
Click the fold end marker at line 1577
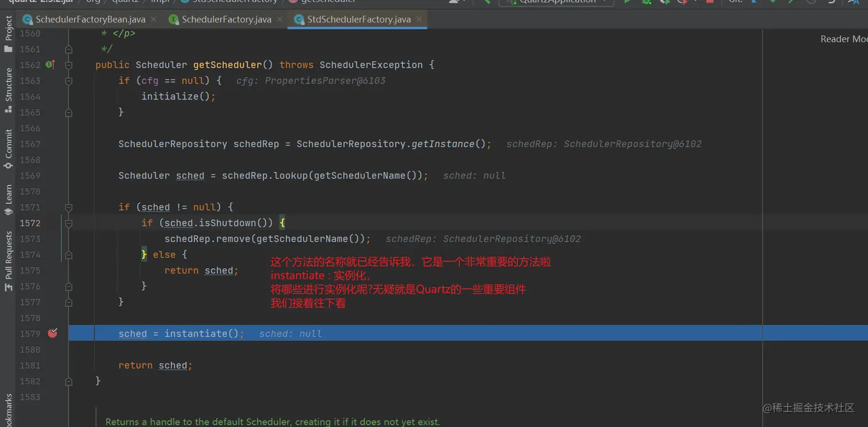coord(68,302)
